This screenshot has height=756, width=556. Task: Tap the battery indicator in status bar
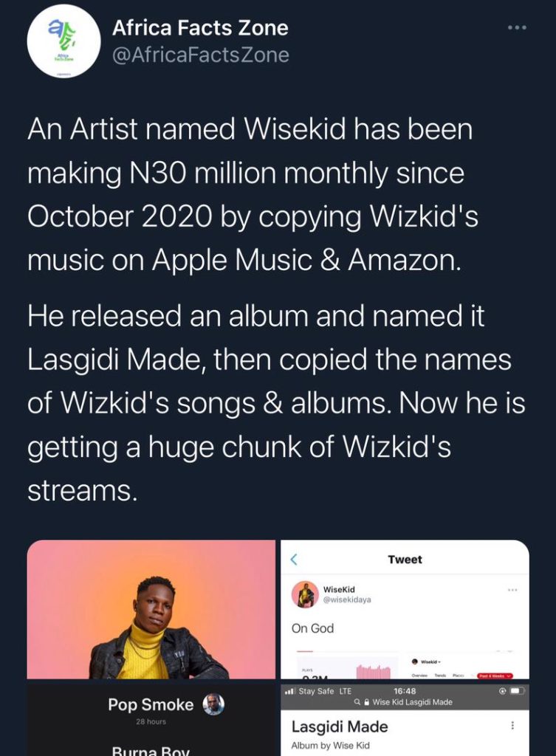[x=517, y=691]
